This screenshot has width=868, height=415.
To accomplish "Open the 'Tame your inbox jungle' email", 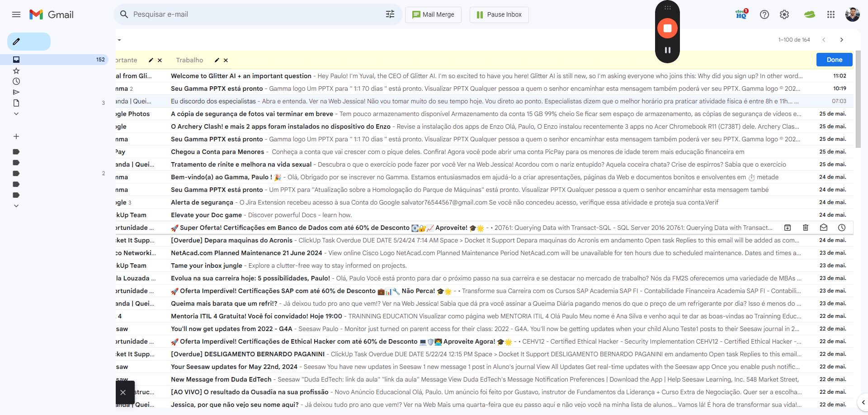I will (x=485, y=266).
